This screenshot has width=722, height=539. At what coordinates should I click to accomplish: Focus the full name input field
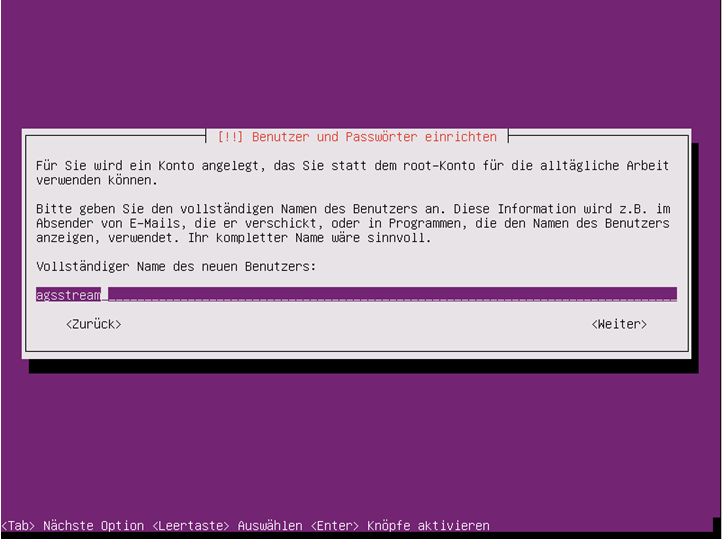point(356,295)
